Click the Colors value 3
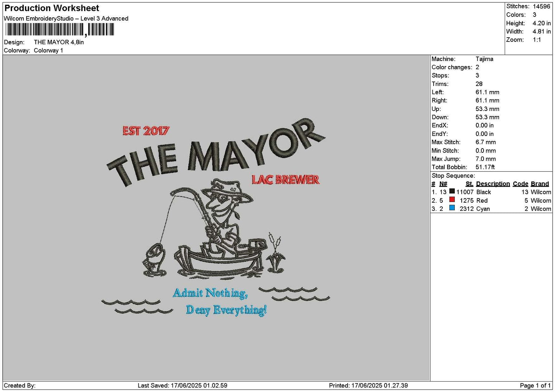The width and height of the screenshot is (555, 392). coord(534,15)
